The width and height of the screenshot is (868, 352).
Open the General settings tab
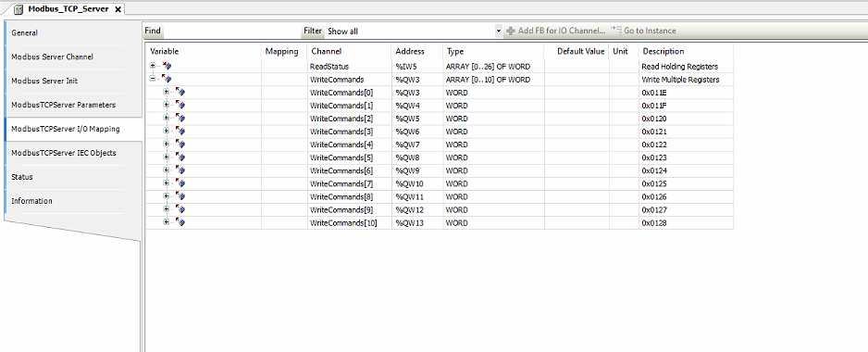click(73, 32)
